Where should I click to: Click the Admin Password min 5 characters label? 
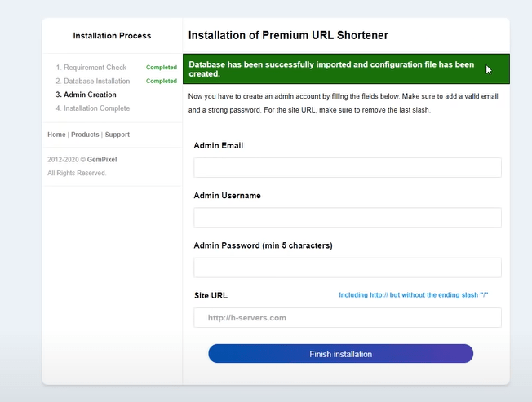point(263,245)
